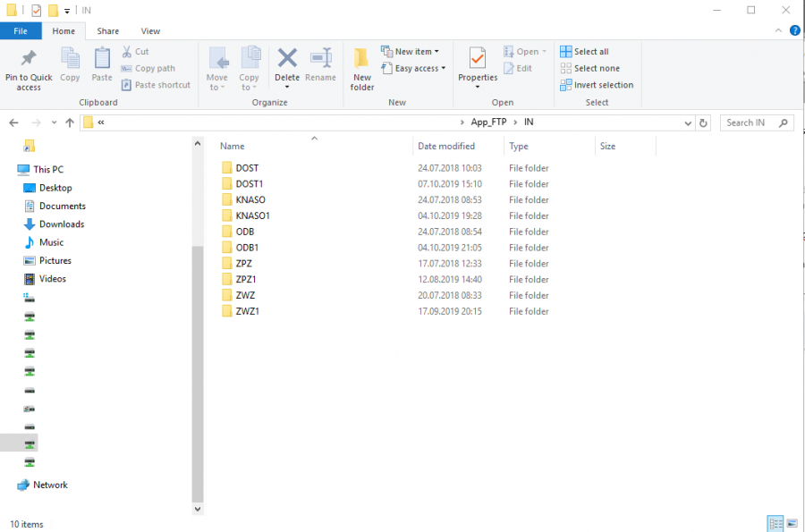Open Quick Access Toolbar customize arrow
The width and height of the screenshot is (805, 532).
[x=67, y=11]
